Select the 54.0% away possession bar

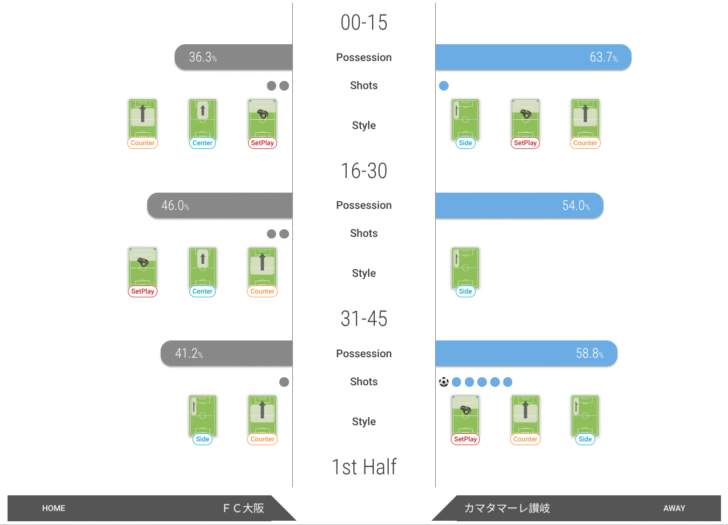coord(520,205)
